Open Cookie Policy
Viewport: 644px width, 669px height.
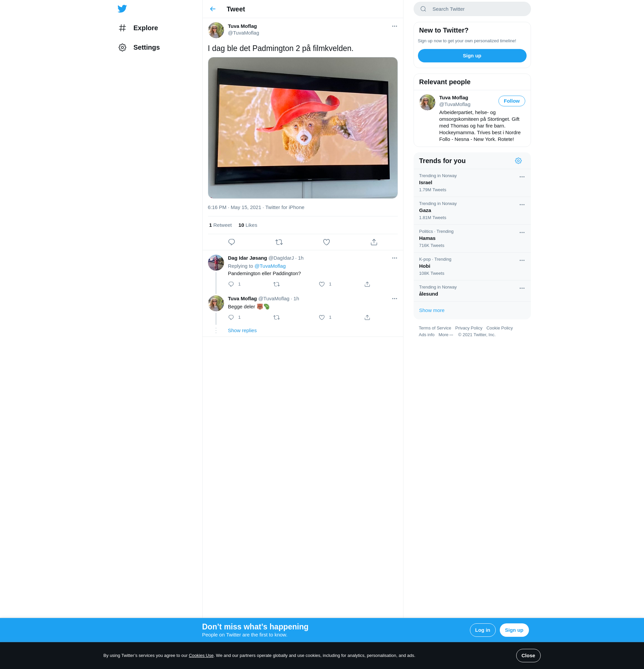(x=499, y=328)
